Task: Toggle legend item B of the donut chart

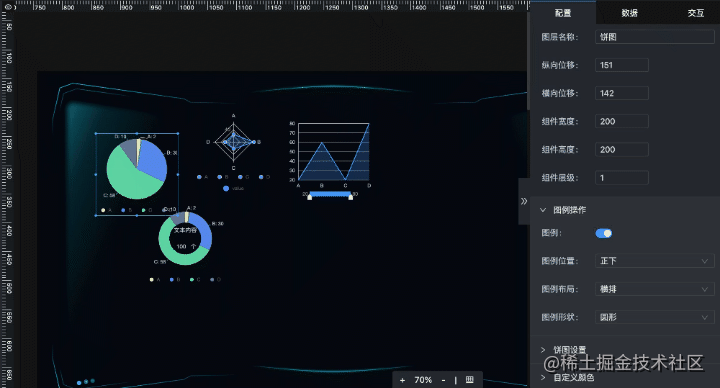Action: 175,279
